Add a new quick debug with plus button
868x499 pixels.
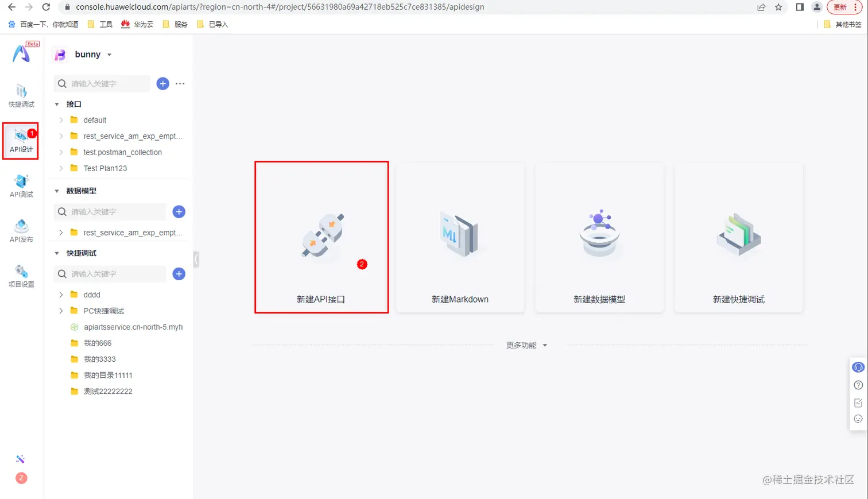179,274
